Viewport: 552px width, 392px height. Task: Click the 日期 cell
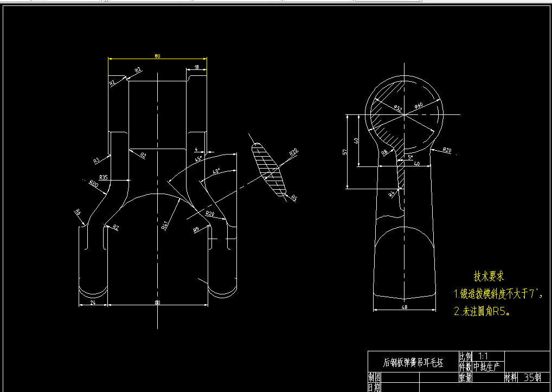[x=375, y=388]
